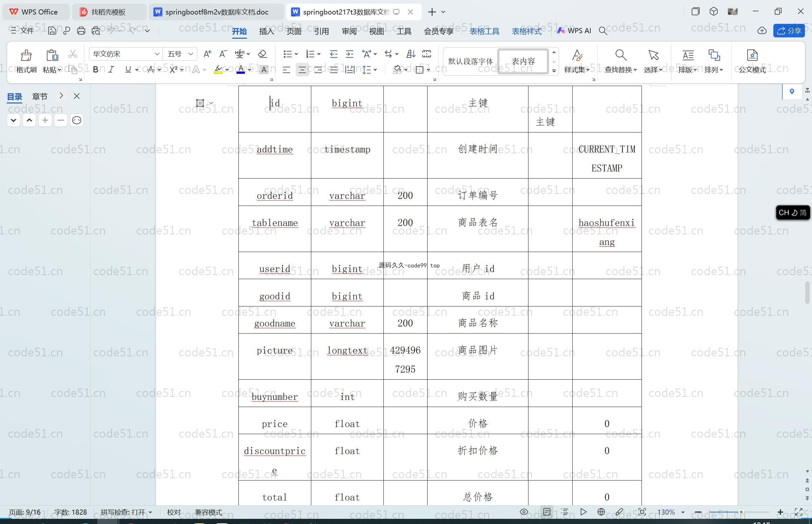Toggle Character Shading button
Viewport: 812px width, 524px height.
264,70
